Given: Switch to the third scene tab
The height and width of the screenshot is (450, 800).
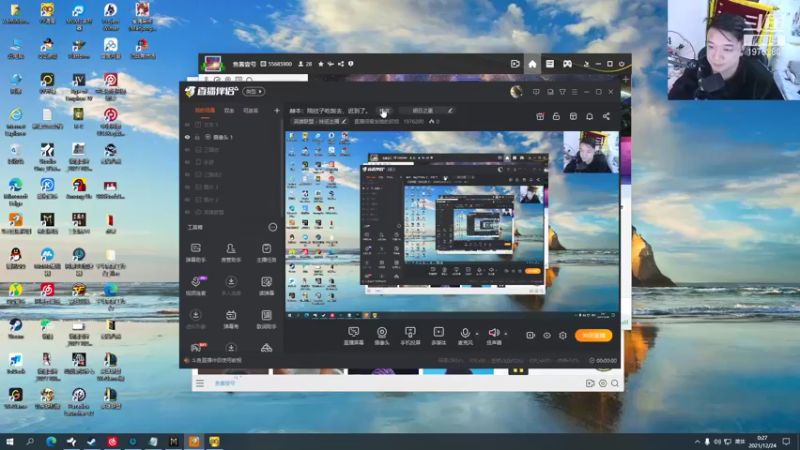Looking at the screenshot, I should click(251, 111).
